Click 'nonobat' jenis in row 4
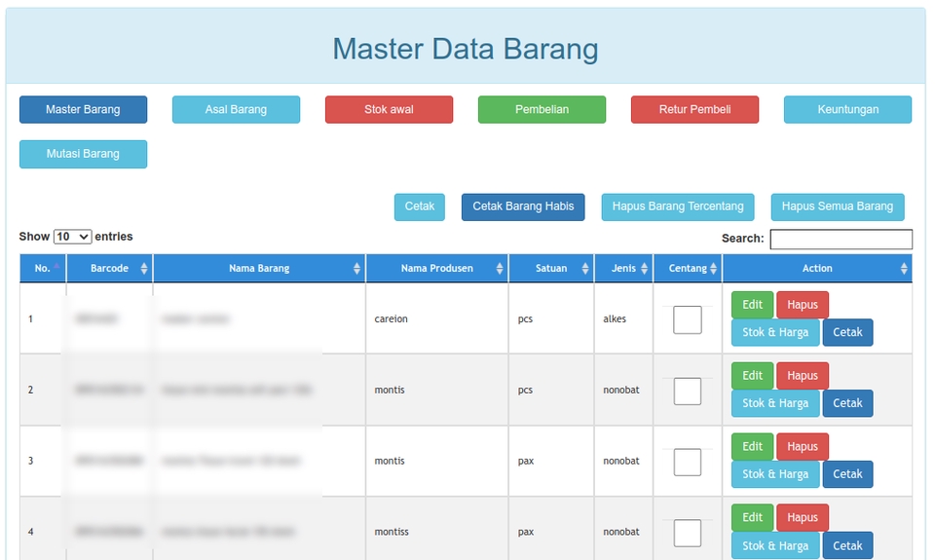Viewport: 935px width, 560px height. pyautogui.click(x=621, y=532)
